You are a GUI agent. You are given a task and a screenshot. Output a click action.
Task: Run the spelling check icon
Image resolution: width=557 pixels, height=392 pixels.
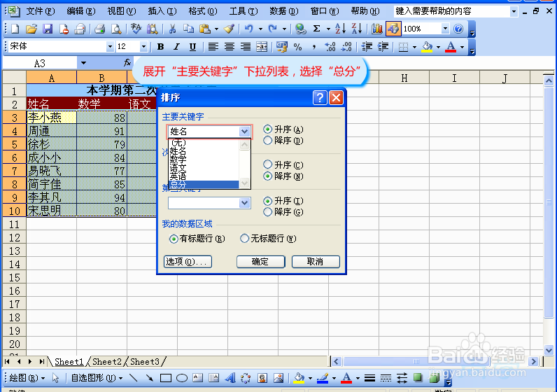tap(136, 29)
